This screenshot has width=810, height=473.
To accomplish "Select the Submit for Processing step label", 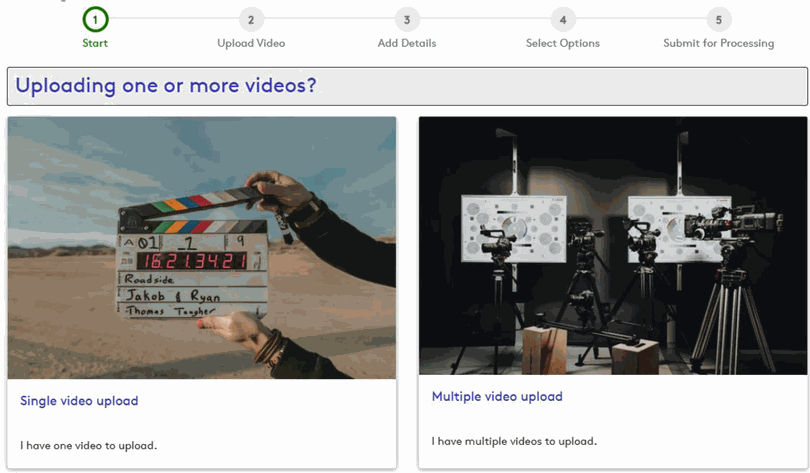I will [x=718, y=43].
